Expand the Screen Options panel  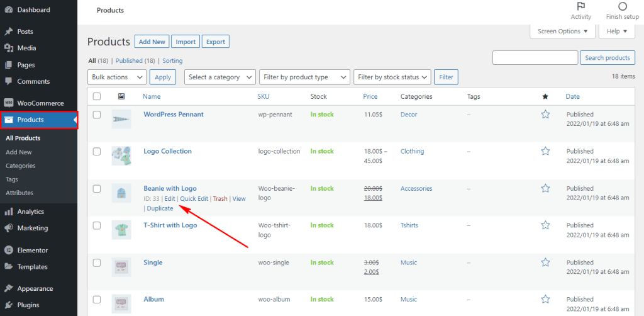[562, 31]
